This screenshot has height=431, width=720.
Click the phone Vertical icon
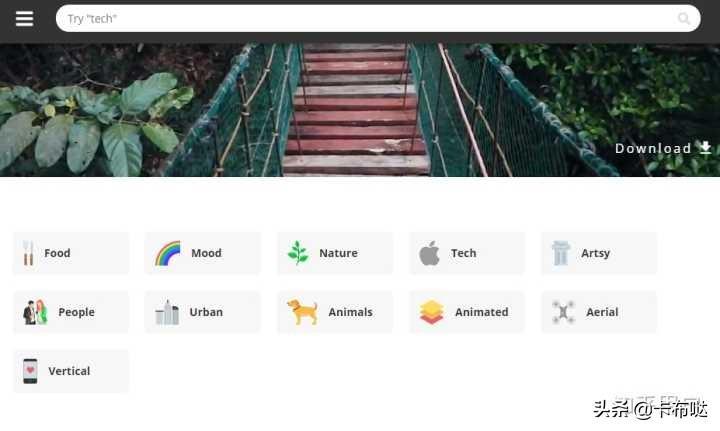(30, 371)
